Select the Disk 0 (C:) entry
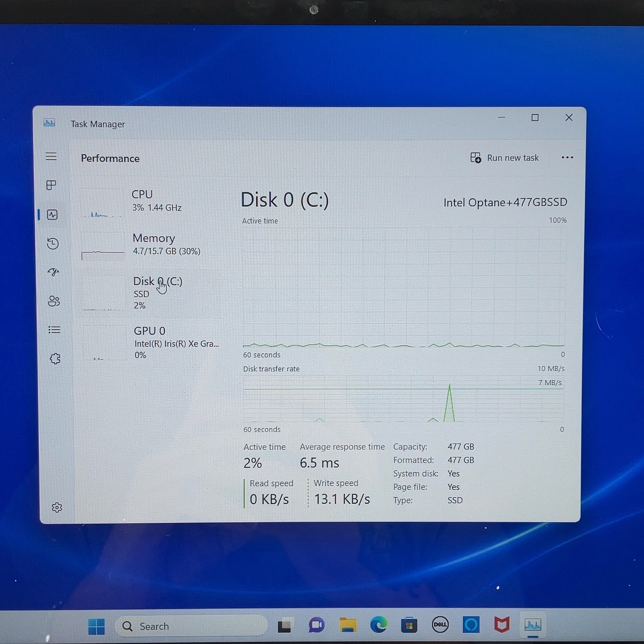The height and width of the screenshot is (644, 644). click(150, 293)
